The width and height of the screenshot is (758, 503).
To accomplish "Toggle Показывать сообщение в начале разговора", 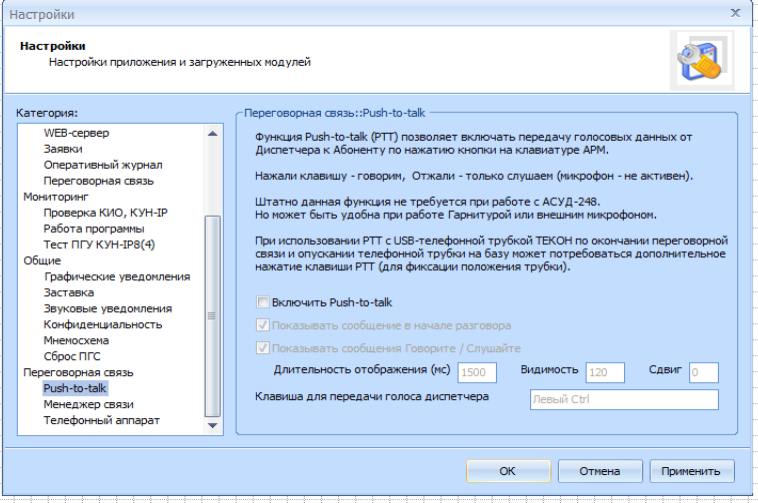I will (x=263, y=325).
